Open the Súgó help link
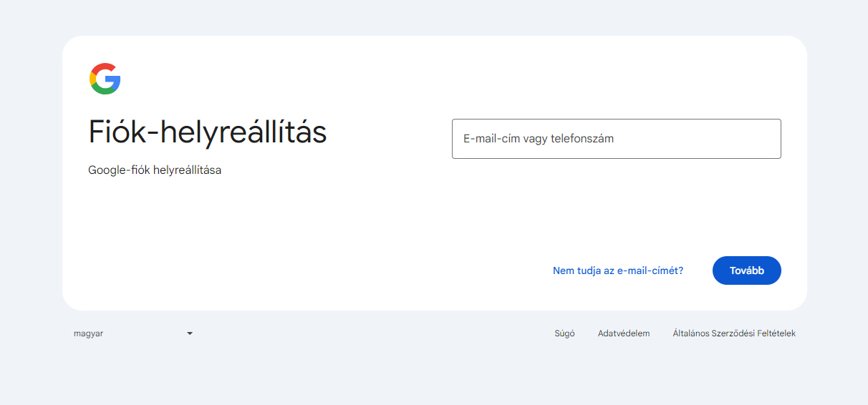This screenshot has height=405, width=868. (564, 333)
